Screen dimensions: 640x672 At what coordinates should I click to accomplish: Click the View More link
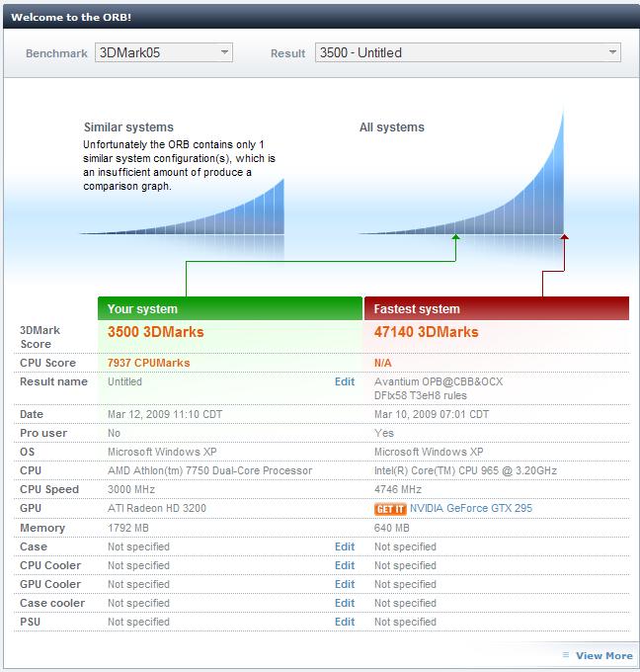click(604, 656)
